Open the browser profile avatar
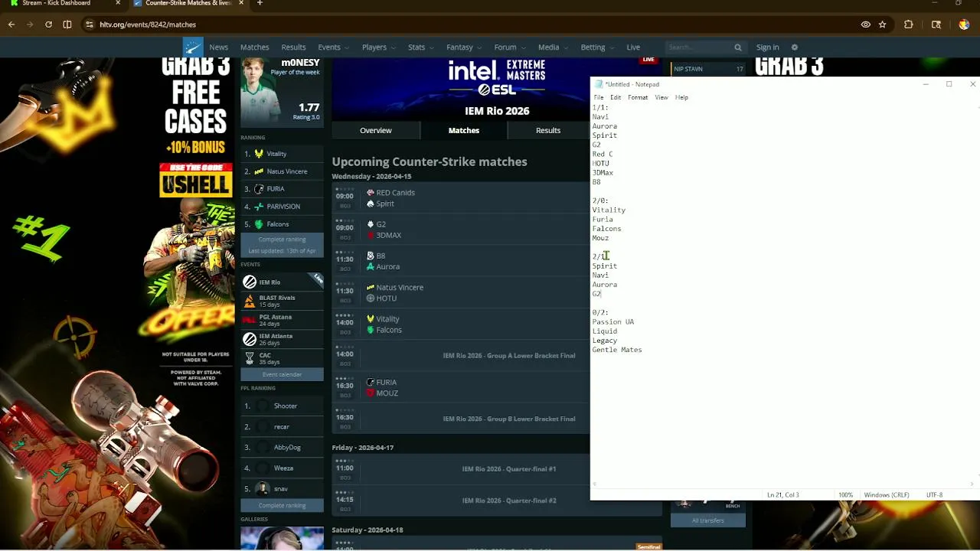 point(964,24)
